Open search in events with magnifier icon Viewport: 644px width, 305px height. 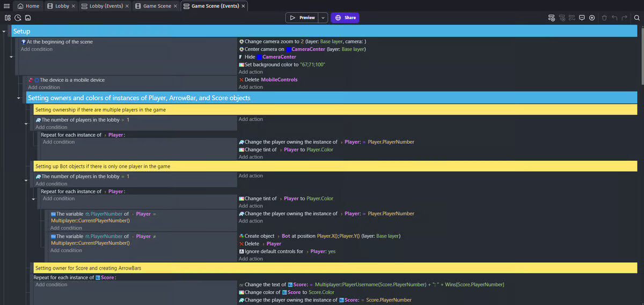(636, 18)
